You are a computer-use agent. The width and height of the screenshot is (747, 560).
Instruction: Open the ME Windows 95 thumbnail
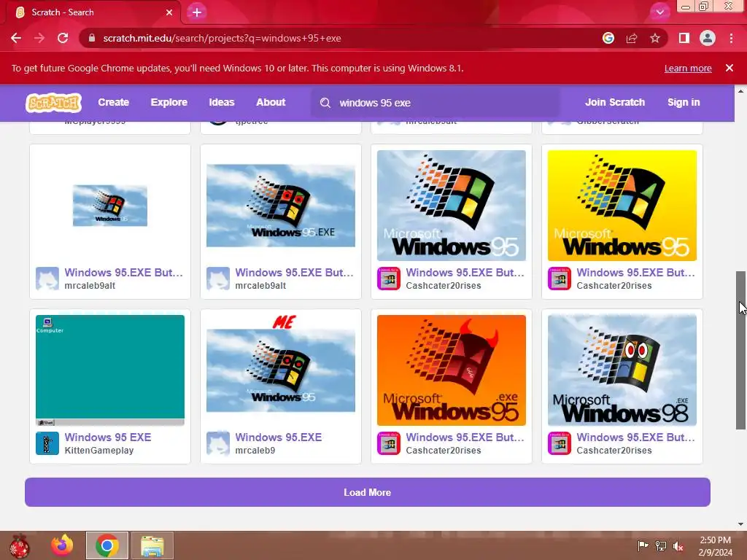(x=281, y=370)
